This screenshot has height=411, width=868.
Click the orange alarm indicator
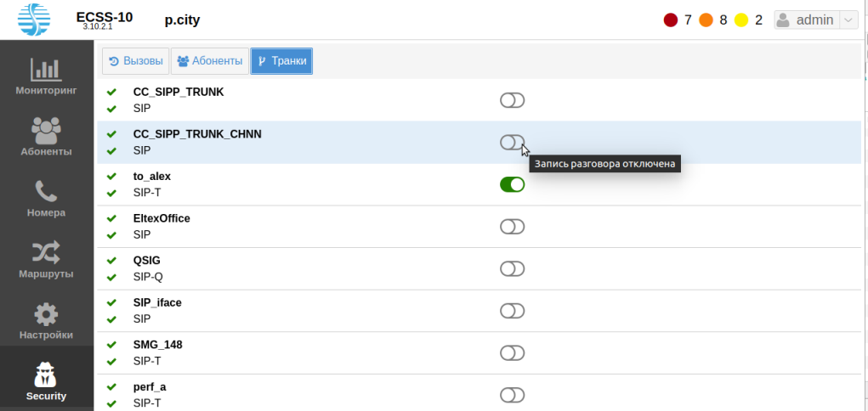pos(706,20)
